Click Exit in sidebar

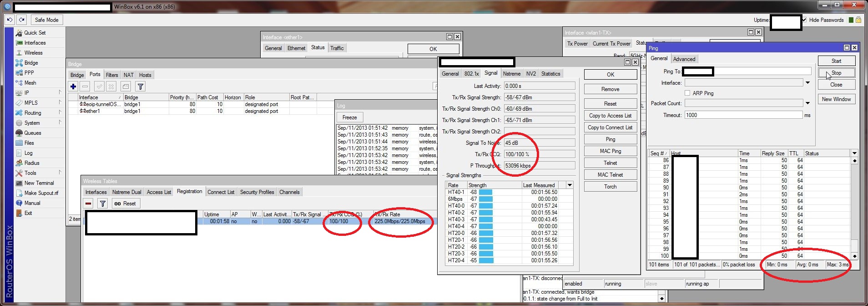(x=28, y=213)
